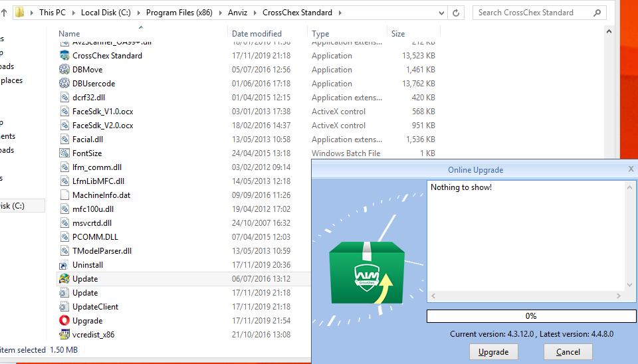Click the Facial.dll file icon
This screenshot has height=364, width=638.
tap(64, 139)
